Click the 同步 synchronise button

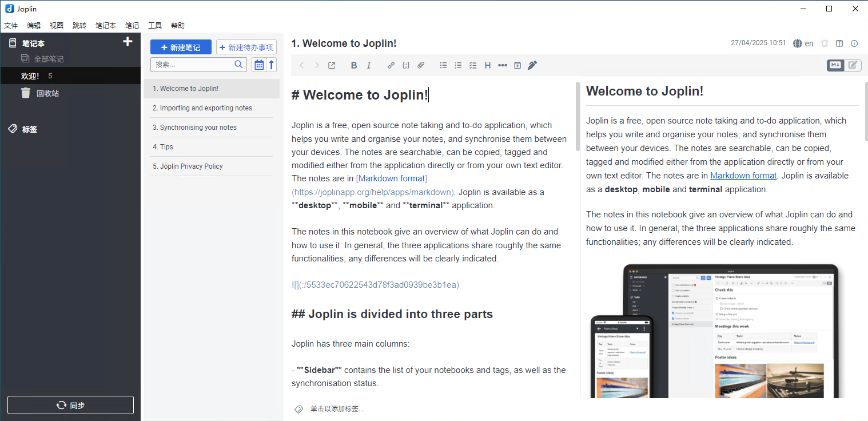[70, 405]
